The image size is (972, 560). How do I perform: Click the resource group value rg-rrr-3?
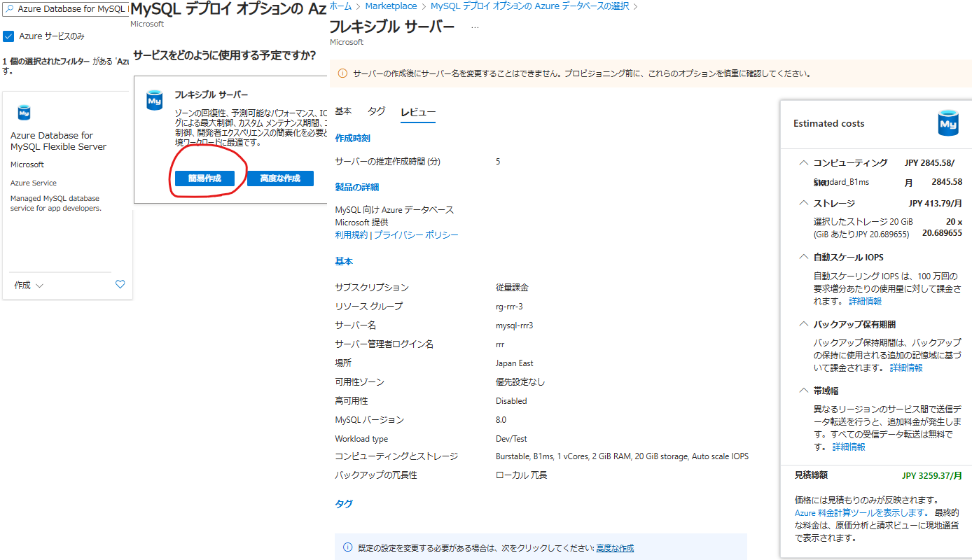509,307
